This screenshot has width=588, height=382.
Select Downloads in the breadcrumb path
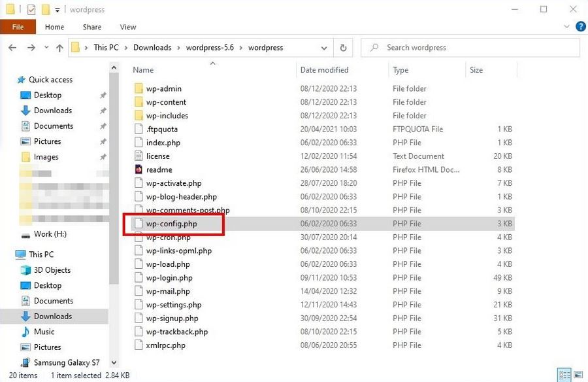(152, 48)
